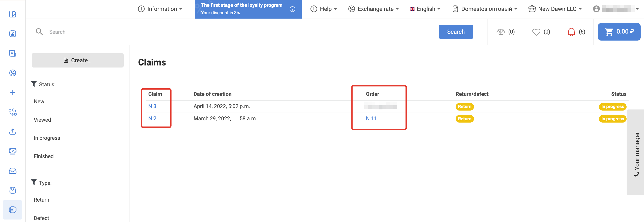Open order N 11
The image size is (644, 222).
click(x=371, y=118)
